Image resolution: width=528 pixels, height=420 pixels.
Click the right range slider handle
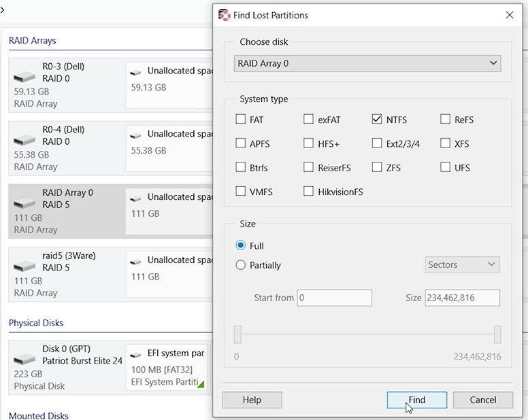tap(497, 334)
